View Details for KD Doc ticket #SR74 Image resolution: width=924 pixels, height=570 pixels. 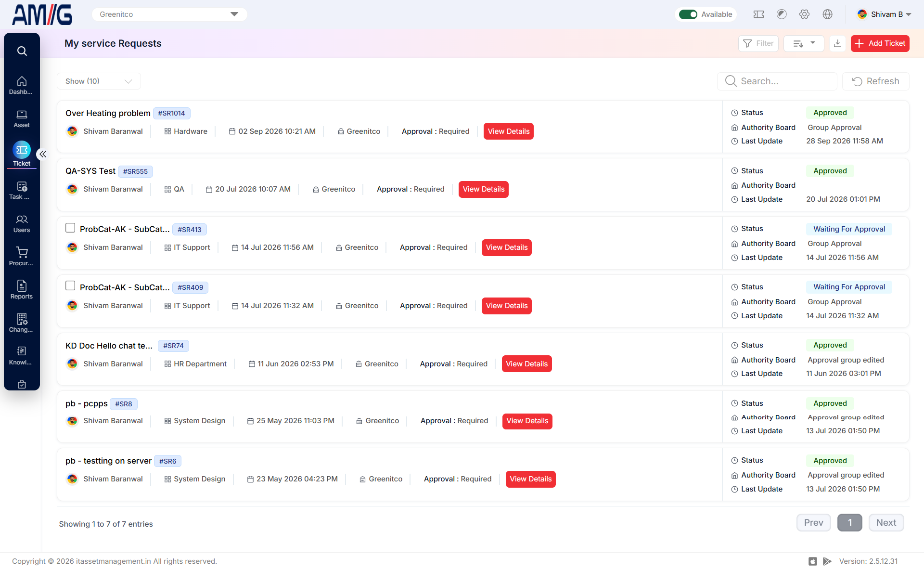coord(526,364)
